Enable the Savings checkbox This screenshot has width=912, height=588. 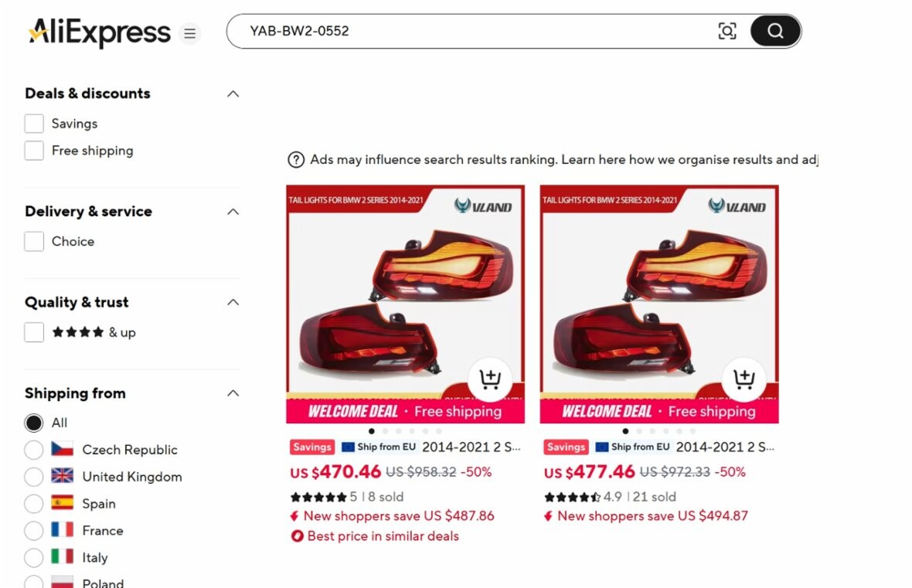pyautogui.click(x=34, y=124)
